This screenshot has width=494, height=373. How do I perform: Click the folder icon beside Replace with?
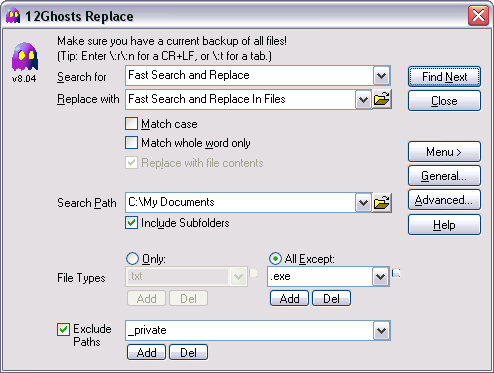pyautogui.click(x=382, y=99)
